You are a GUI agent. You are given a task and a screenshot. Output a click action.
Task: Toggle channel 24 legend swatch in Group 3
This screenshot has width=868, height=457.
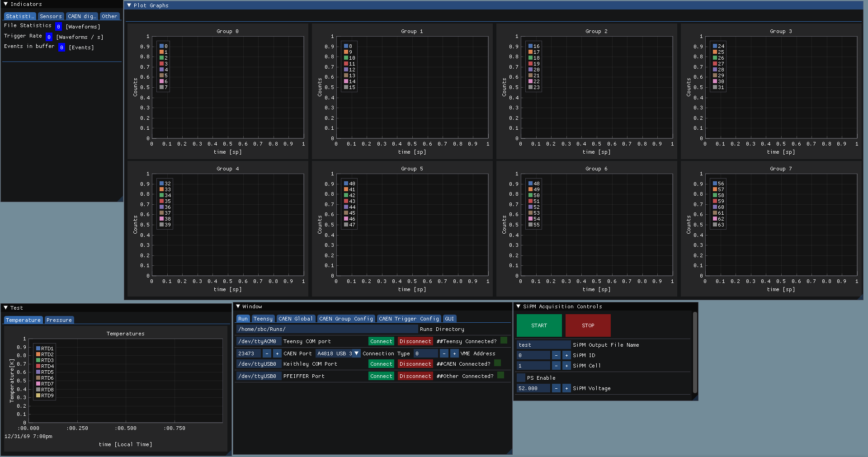pos(715,46)
